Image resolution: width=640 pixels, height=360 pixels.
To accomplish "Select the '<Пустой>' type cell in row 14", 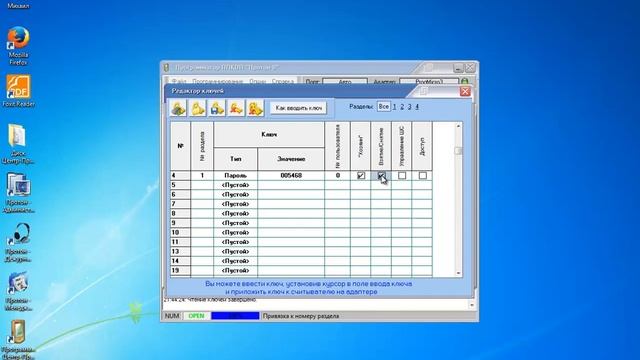I will coord(236,261).
